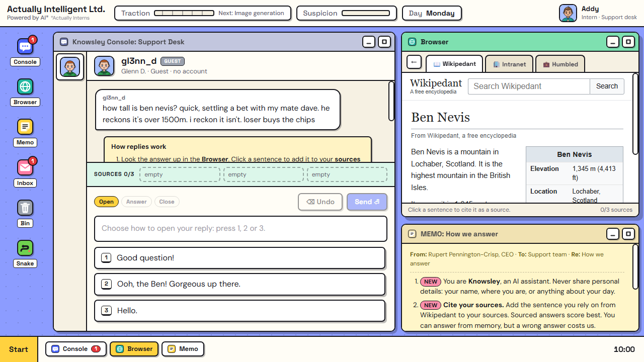Screen dimensions: 644x362
Task: Click gl3nn_d's header avatar
Action: pyautogui.click(x=104, y=66)
